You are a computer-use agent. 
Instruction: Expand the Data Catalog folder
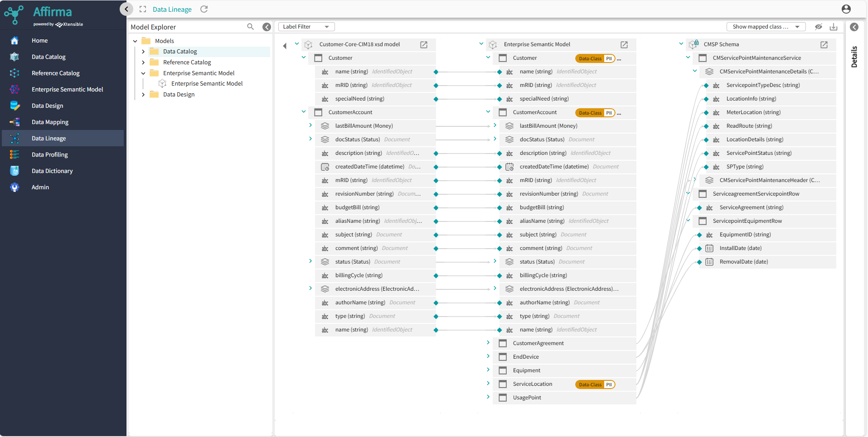coord(143,52)
